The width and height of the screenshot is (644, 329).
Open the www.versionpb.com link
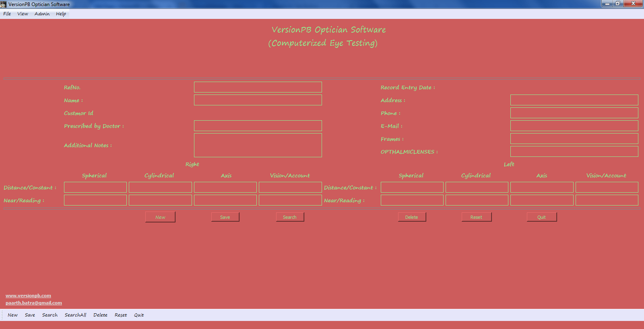point(28,296)
